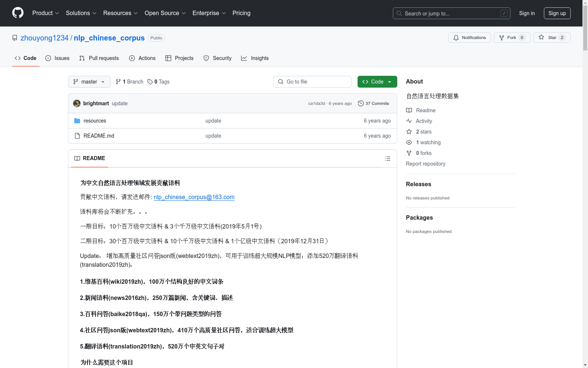Open the master branch selector
This screenshot has width=588, height=368.
pyautogui.click(x=89, y=82)
